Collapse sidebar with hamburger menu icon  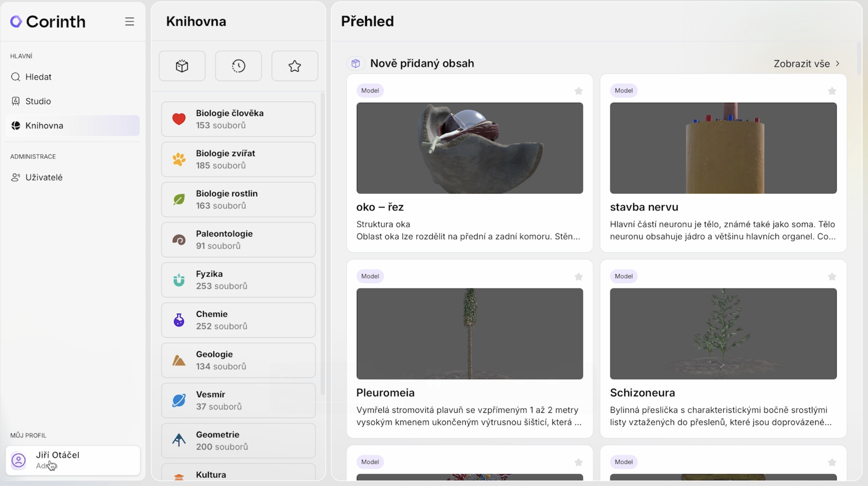(129, 22)
